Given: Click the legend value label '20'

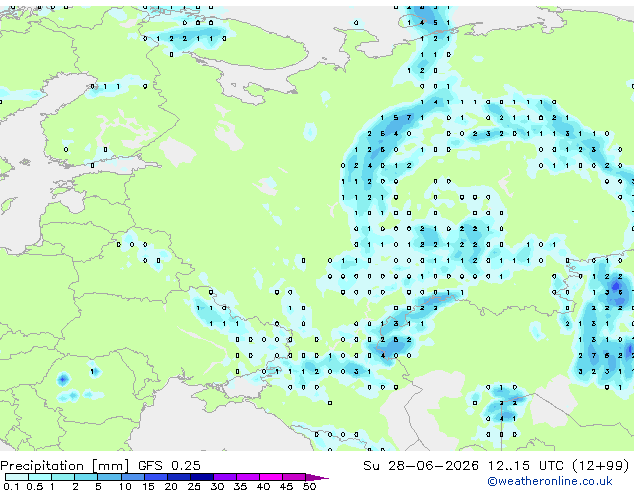Looking at the screenshot, I should (x=171, y=486).
